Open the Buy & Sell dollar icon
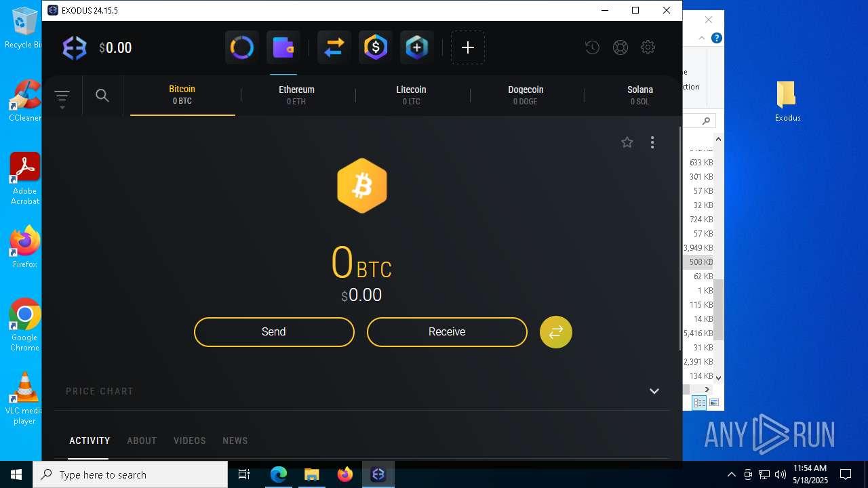 pos(376,47)
